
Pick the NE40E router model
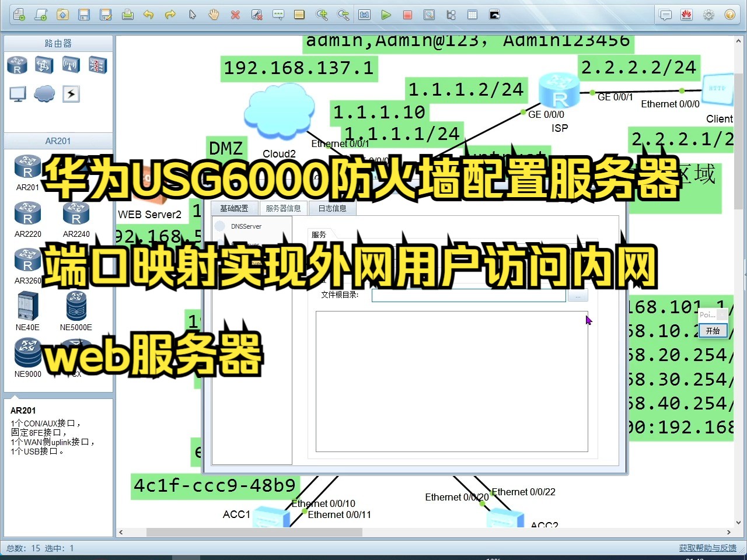28,311
